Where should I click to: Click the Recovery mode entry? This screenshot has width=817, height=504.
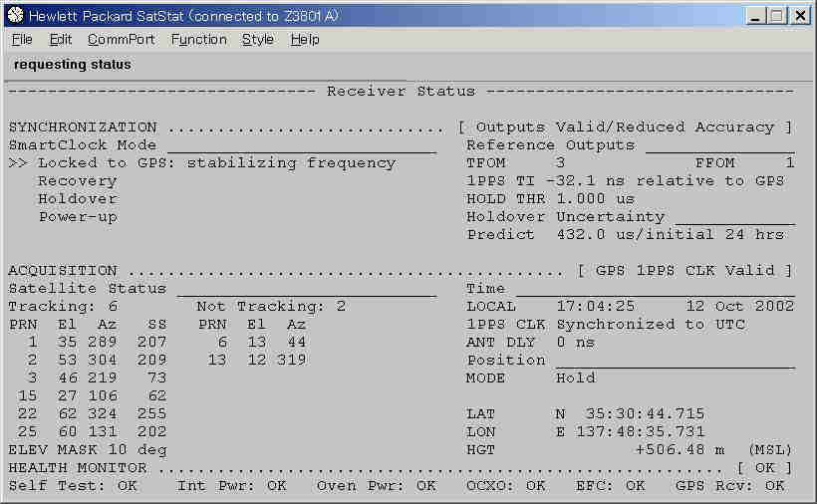coord(77,181)
